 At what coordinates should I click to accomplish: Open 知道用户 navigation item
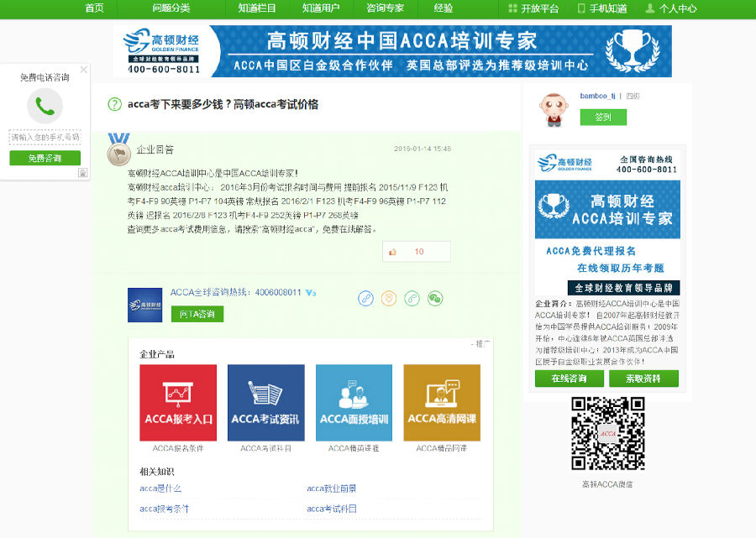pyautogui.click(x=321, y=8)
